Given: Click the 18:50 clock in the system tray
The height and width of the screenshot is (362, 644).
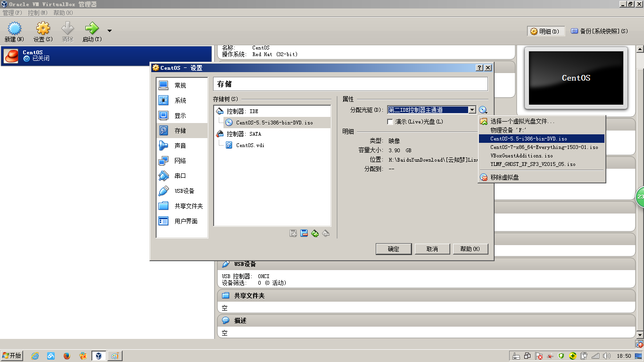Looking at the screenshot, I should click(x=624, y=356).
